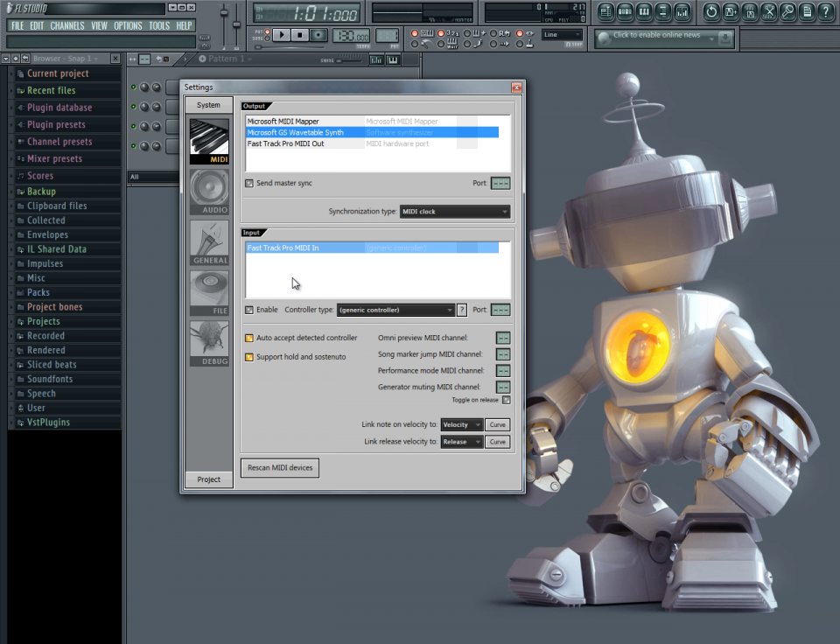Check the Enable input device box
Viewport: 840px width, 644px height.
(249, 310)
